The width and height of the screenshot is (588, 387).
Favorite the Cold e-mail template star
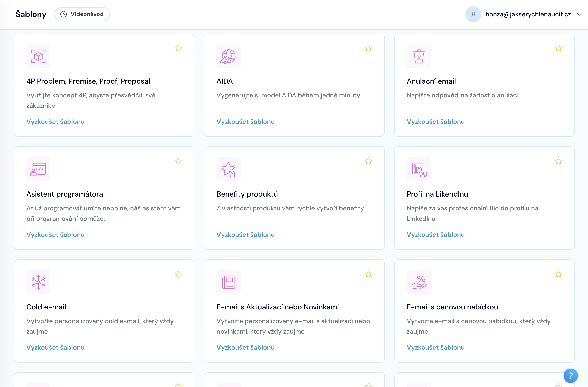click(178, 274)
